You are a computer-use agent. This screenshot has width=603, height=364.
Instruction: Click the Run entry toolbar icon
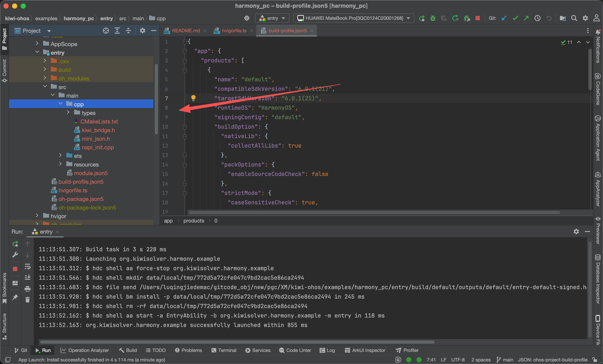[x=421, y=18]
